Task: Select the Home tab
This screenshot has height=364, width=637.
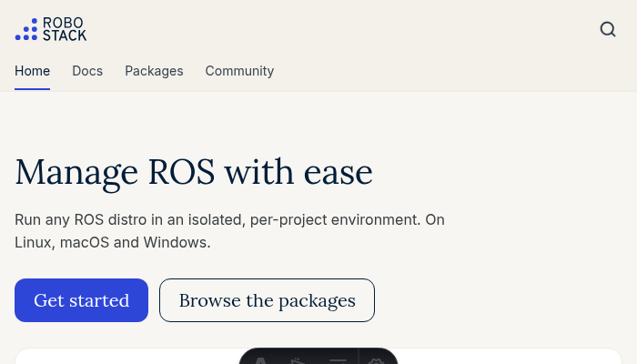Action: 32,71
